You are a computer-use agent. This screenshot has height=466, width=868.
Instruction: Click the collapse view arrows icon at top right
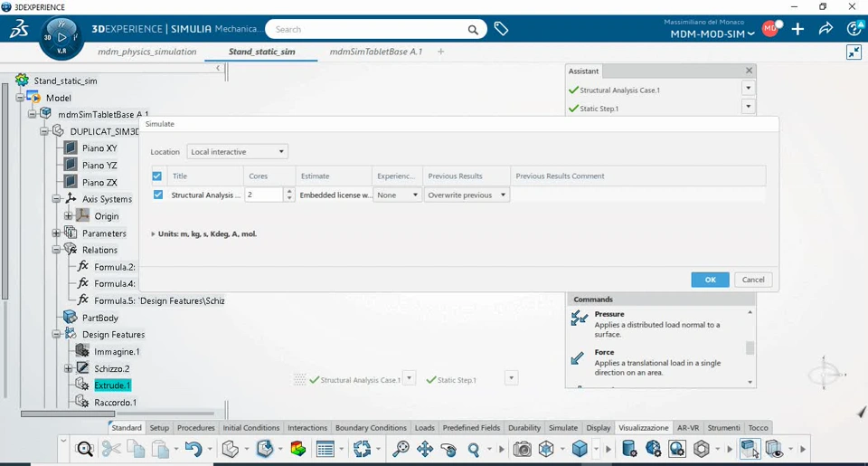click(854, 52)
